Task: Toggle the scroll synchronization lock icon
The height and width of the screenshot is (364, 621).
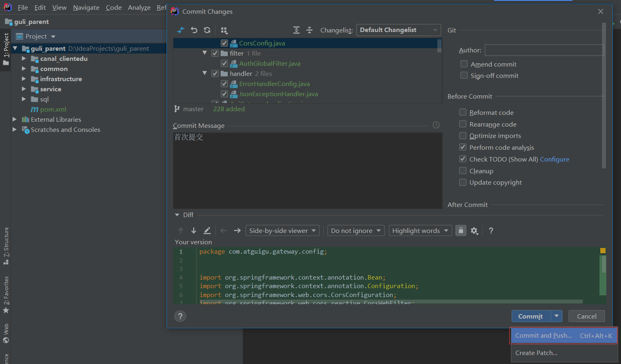Action: click(461, 230)
